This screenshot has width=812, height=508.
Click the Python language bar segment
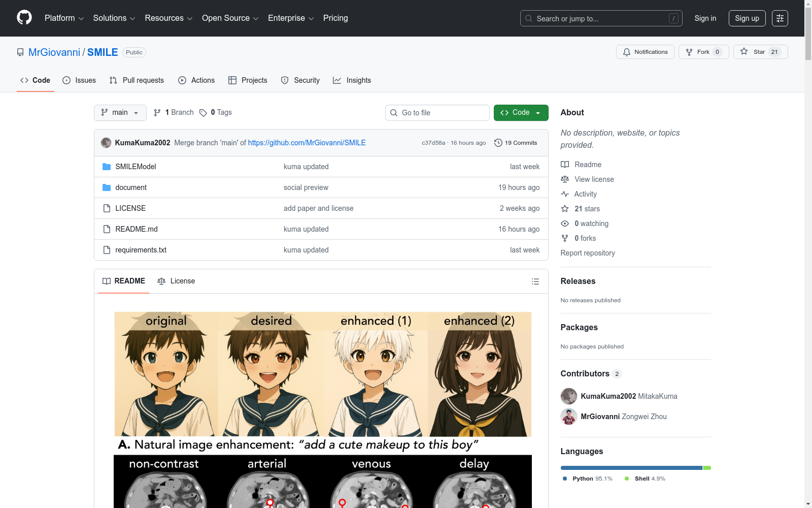click(x=631, y=468)
